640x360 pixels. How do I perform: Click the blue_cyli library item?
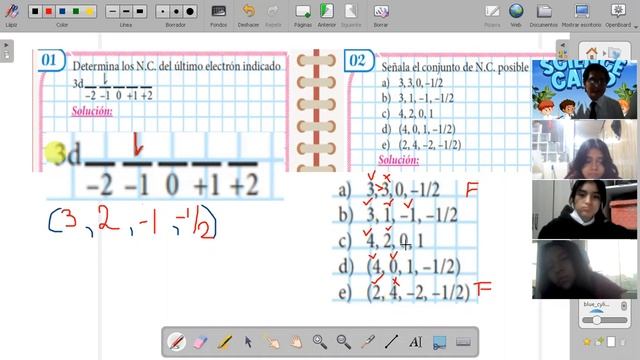pyautogui.click(x=597, y=306)
